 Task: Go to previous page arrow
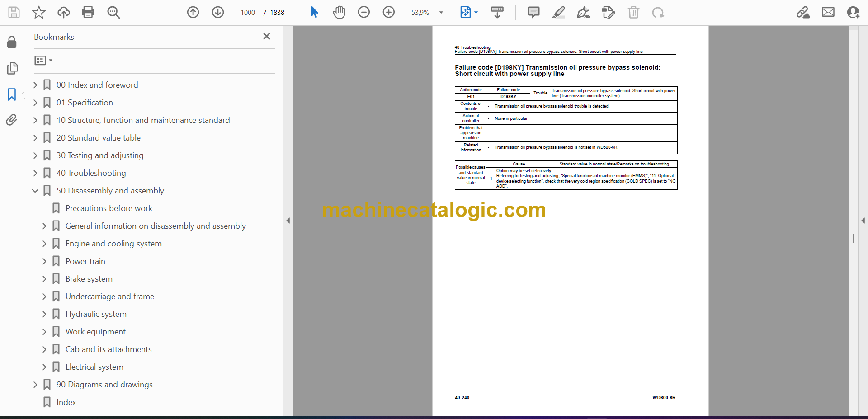pos(193,12)
